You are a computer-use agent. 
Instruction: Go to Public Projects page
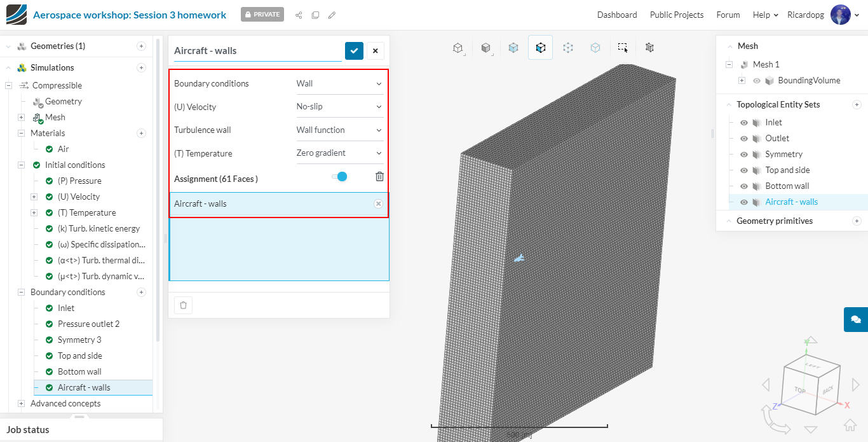pyautogui.click(x=676, y=15)
